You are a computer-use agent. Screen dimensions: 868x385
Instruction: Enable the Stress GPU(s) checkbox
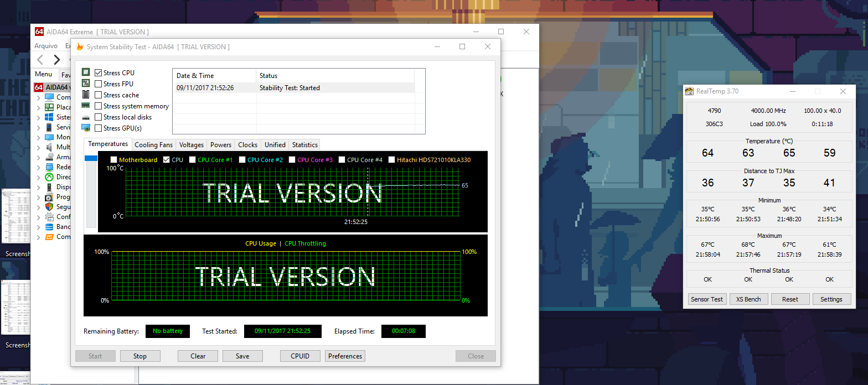point(98,128)
